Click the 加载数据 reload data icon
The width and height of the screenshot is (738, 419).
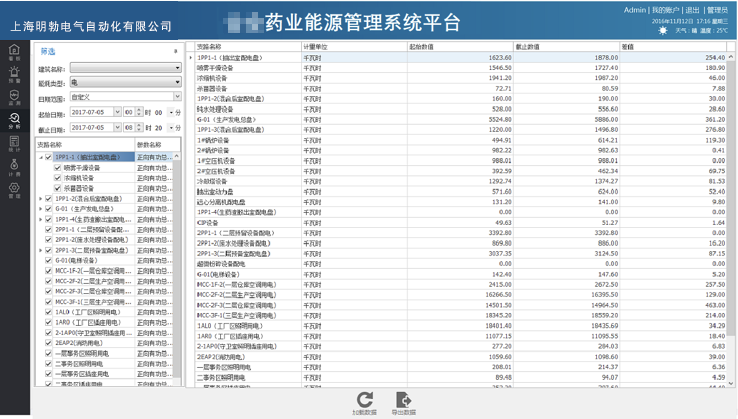pos(364,400)
